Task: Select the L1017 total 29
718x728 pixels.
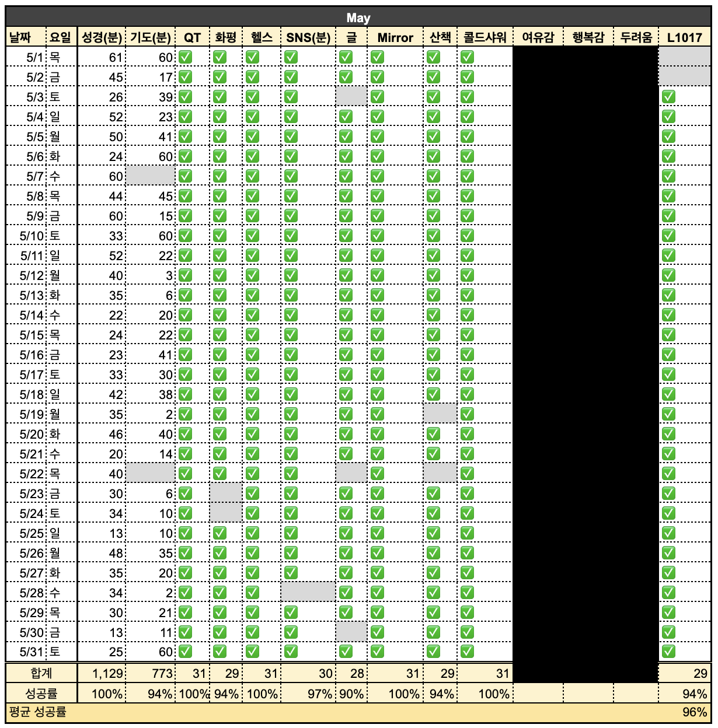Action: coord(685,673)
